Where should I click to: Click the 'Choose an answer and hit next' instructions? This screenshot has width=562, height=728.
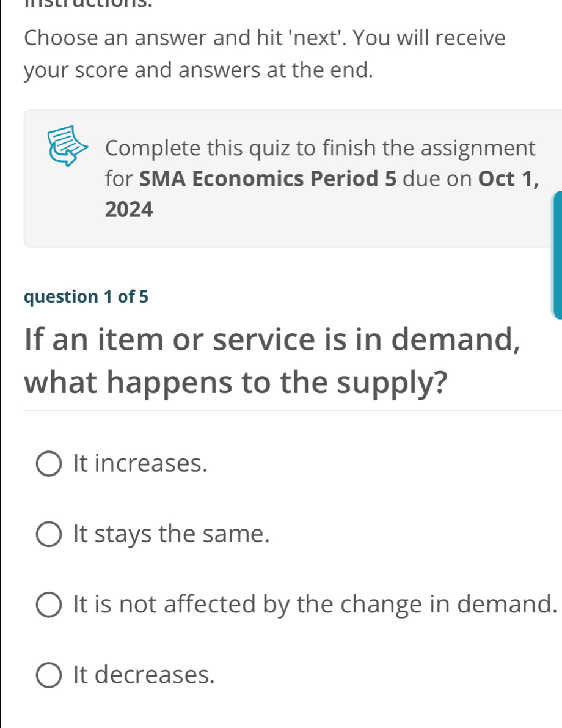point(265,38)
